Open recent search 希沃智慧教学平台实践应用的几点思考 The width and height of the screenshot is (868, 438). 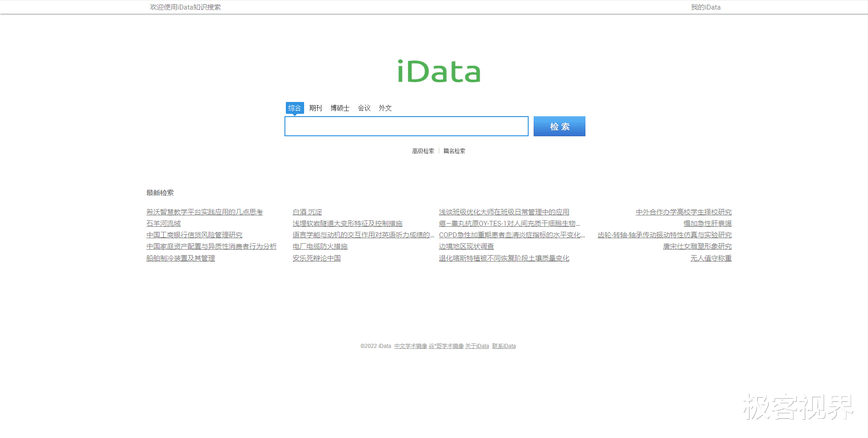pyautogui.click(x=205, y=212)
